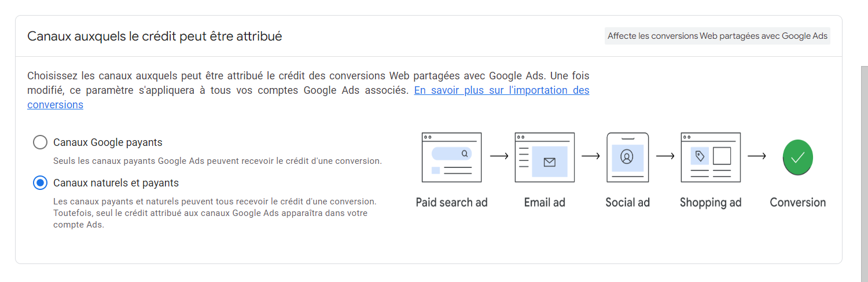Click the "Email ad" caption text
Image resolution: width=868 pixels, height=282 pixels.
point(545,203)
